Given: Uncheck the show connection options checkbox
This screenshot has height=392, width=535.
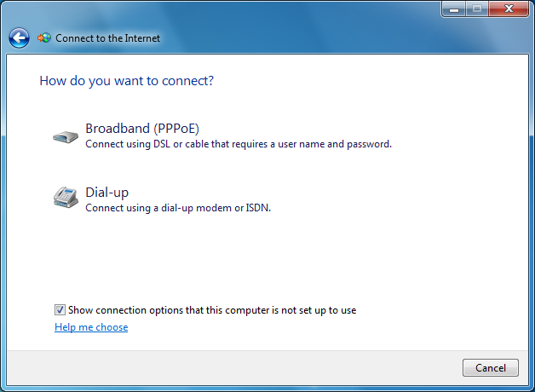Looking at the screenshot, I should pos(60,310).
